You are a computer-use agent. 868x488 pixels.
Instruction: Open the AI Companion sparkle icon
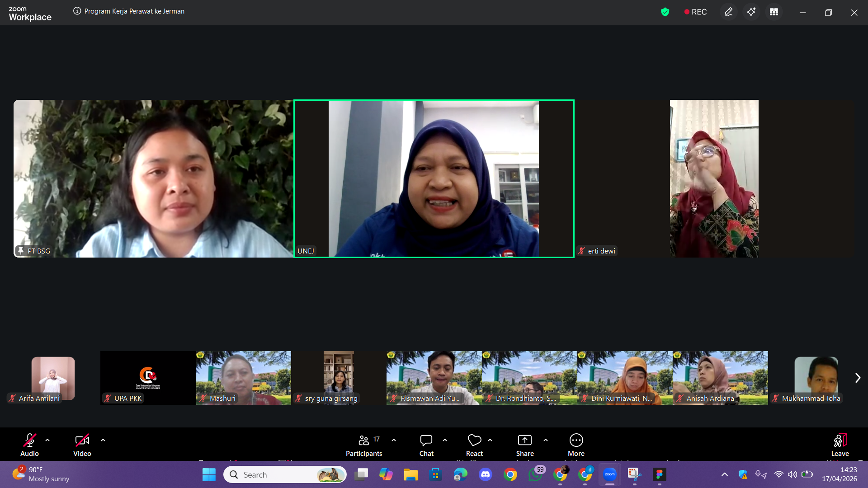(x=751, y=12)
